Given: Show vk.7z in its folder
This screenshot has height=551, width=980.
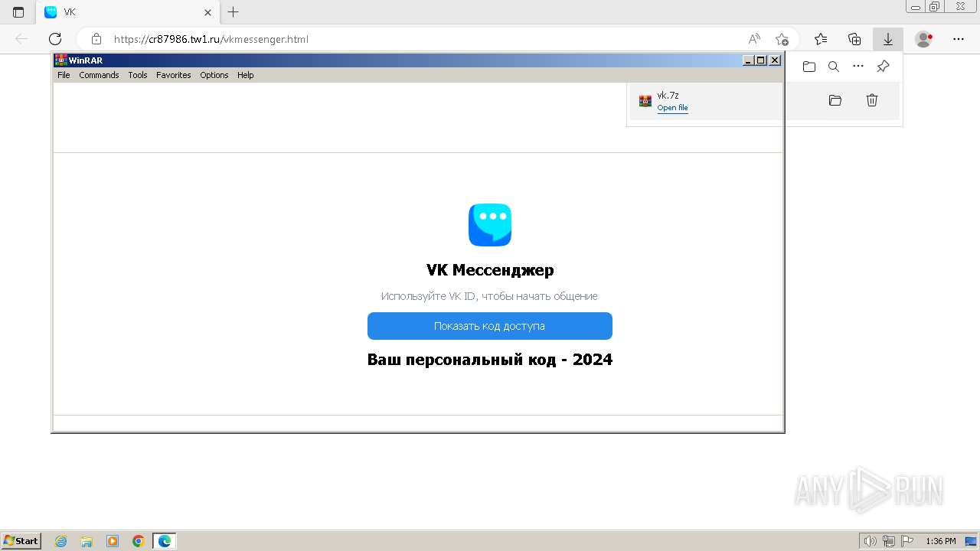Looking at the screenshot, I should (835, 100).
